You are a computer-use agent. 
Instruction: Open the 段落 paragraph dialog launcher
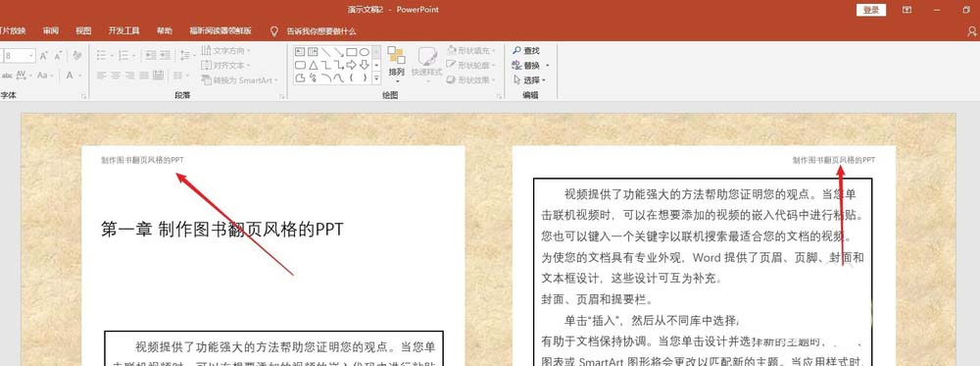coord(282,96)
